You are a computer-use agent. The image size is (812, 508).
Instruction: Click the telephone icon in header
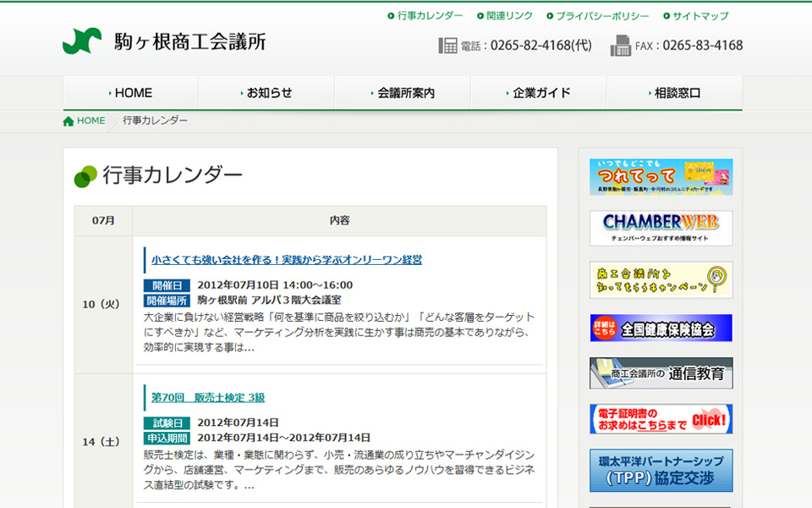[447, 46]
